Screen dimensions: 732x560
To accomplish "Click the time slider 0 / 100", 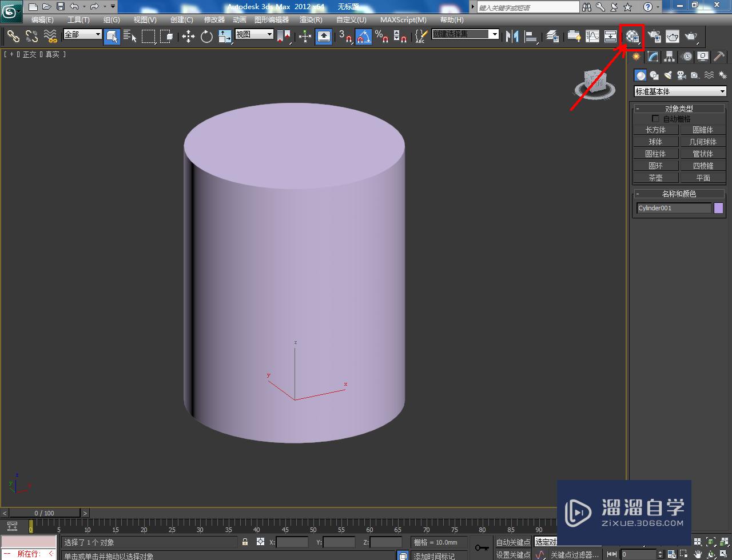I will pos(44,513).
